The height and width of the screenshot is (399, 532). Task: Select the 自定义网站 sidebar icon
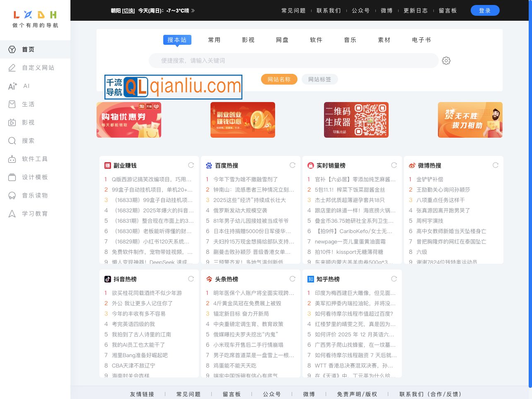(12, 68)
